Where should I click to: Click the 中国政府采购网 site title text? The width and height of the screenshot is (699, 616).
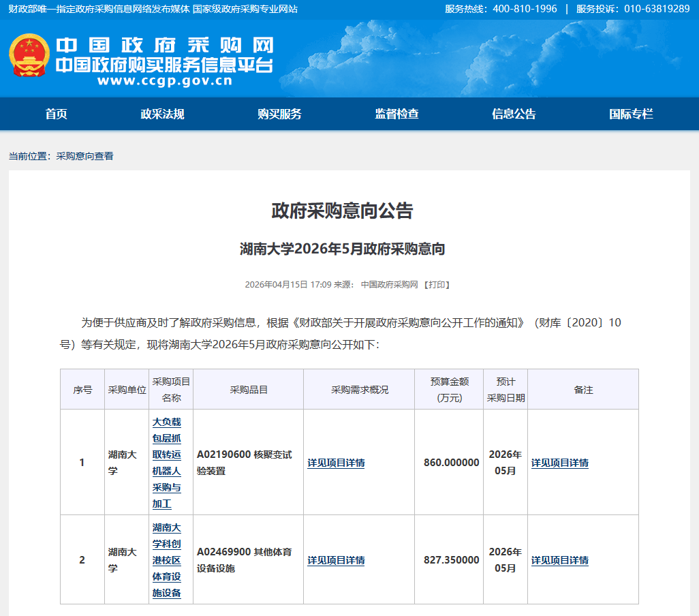click(164, 46)
